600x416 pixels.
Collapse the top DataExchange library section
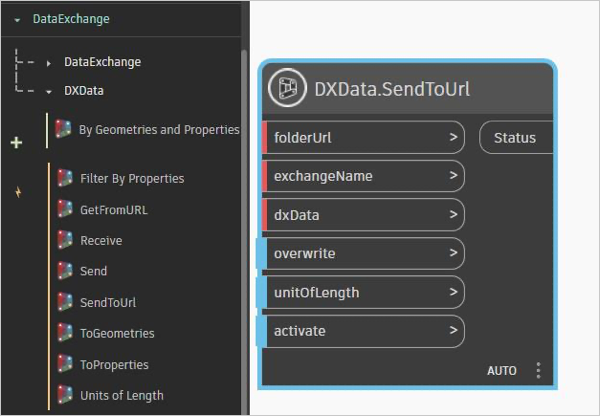[x=17, y=19]
